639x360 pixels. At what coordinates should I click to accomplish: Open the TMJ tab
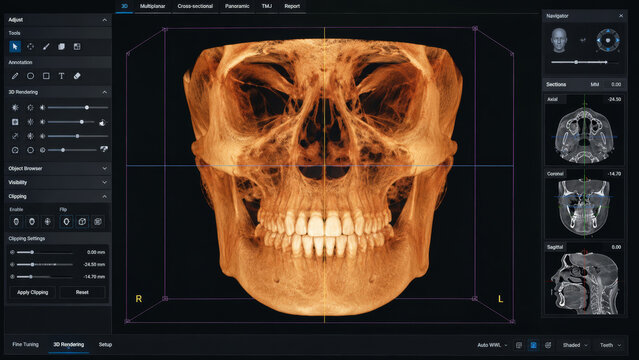[267, 6]
